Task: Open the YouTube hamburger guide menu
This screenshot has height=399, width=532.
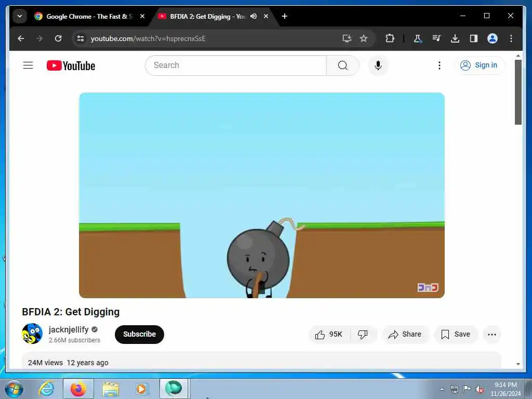Action: coord(28,65)
